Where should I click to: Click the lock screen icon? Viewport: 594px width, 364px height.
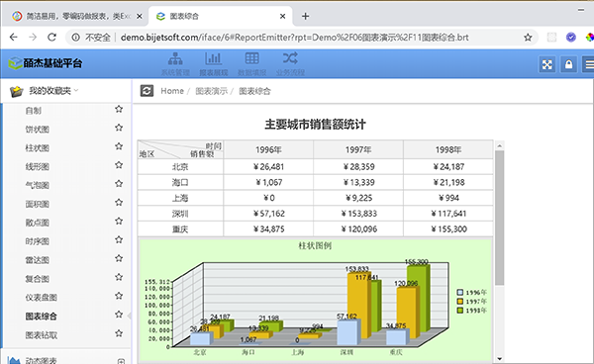coord(568,64)
